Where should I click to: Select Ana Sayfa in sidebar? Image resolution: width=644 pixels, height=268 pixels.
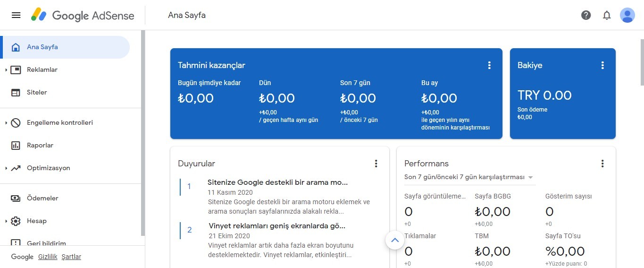(65, 47)
